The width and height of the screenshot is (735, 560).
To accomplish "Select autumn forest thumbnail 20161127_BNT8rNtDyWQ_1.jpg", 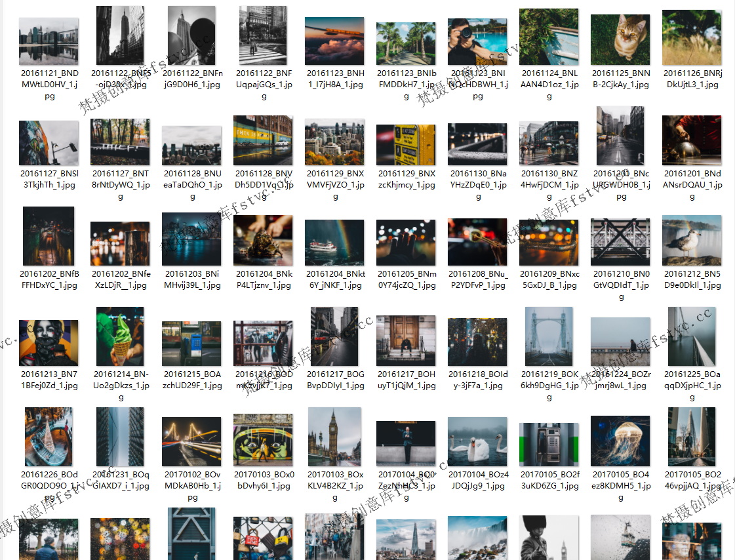I will pyautogui.click(x=120, y=142).
